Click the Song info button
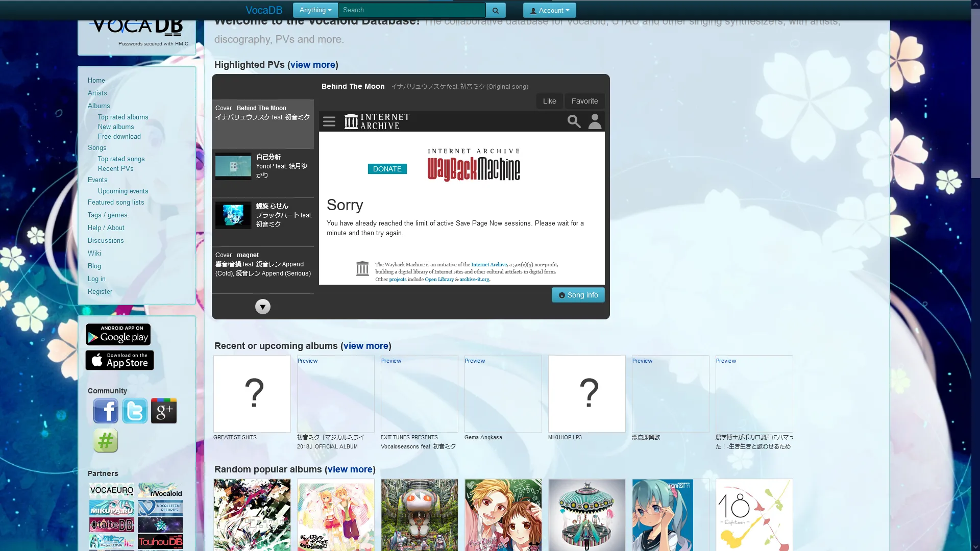The width and height of the screenshot is (980, 551). tap(578, 295)
